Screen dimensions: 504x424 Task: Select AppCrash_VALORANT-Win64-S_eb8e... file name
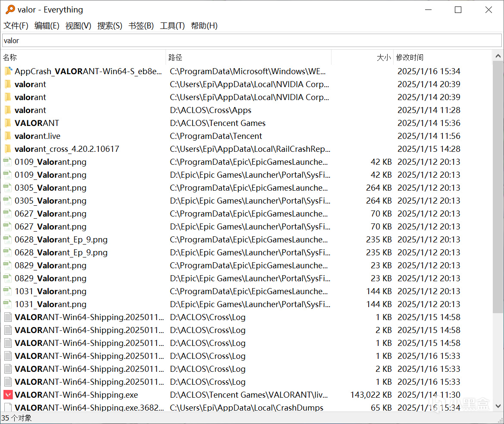[88, 71]
